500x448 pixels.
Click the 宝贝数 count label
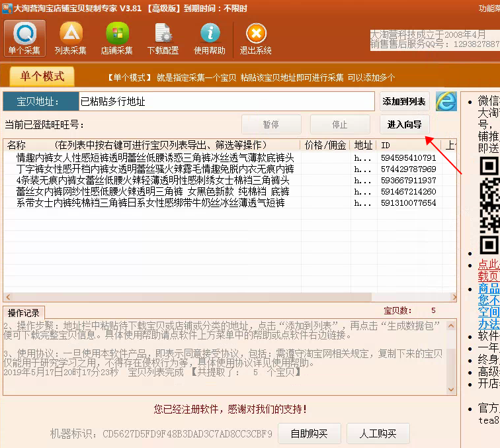coord(397,311)
